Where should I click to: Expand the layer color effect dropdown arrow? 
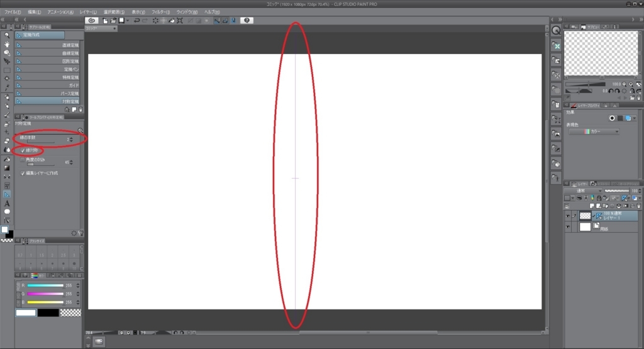pos(635,118)
